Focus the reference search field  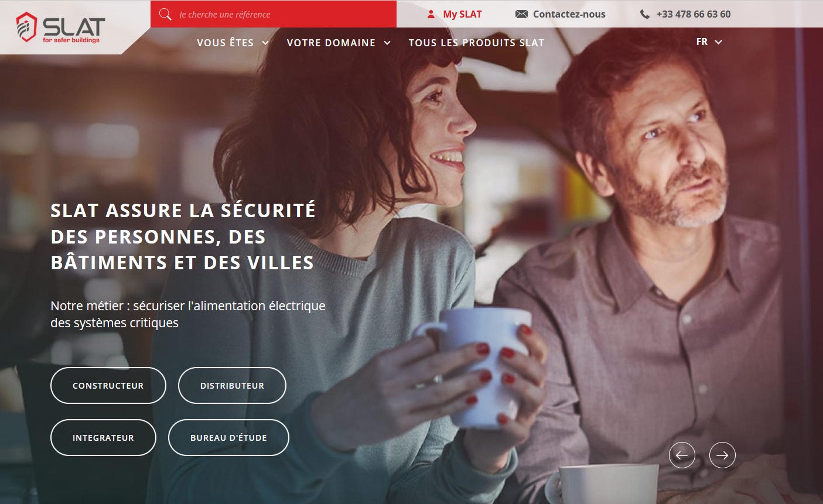click(x=274, y=14)
